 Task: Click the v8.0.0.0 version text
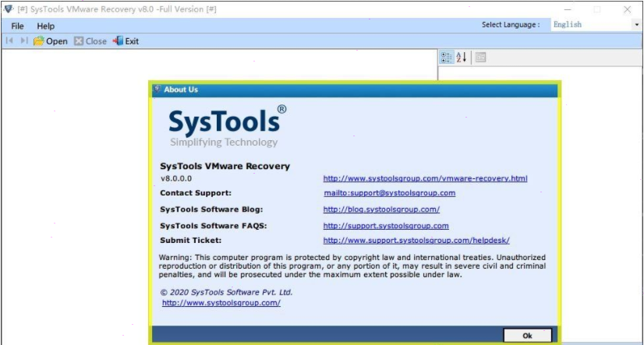click(176, 178)
